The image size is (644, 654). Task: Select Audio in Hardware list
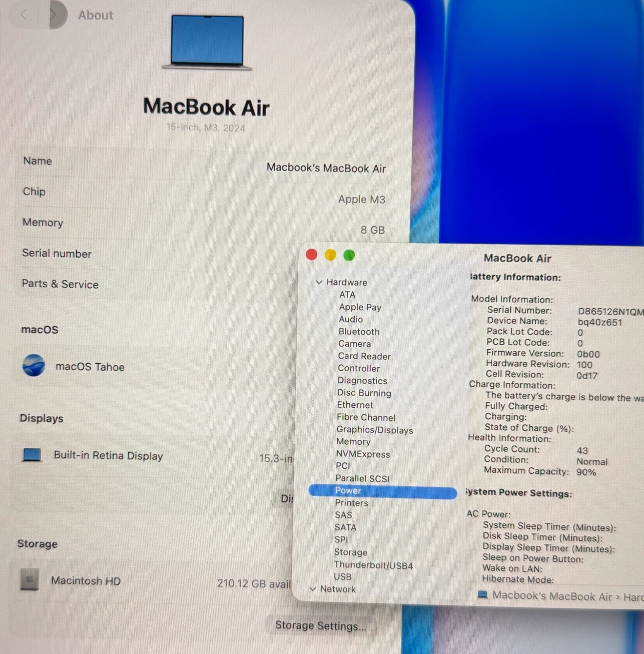pyautogui.click(x=351, y=319)
